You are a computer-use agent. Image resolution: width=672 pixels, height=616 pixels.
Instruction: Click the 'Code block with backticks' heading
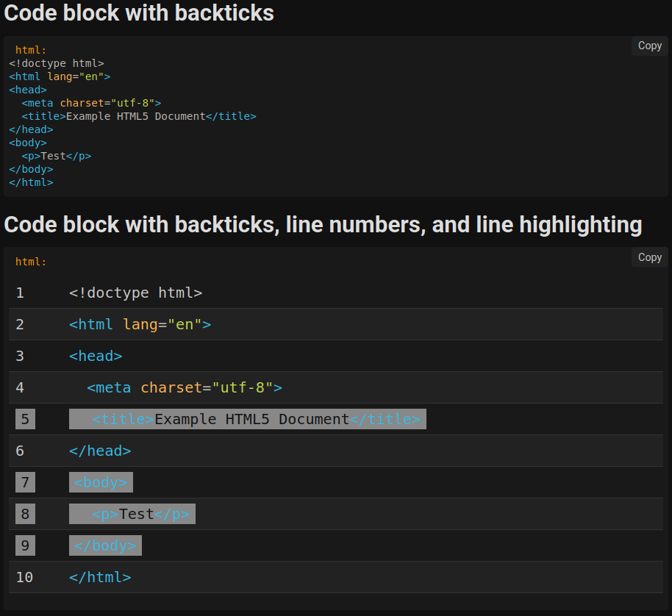138,13
